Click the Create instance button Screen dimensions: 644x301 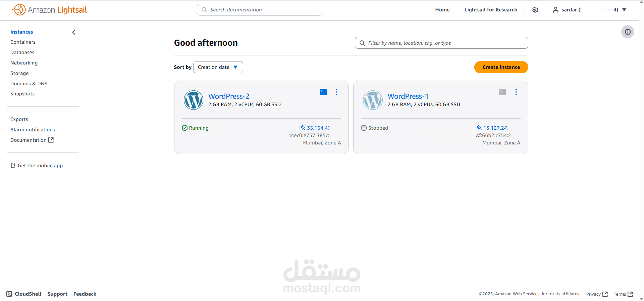click(x=501, y=67)
